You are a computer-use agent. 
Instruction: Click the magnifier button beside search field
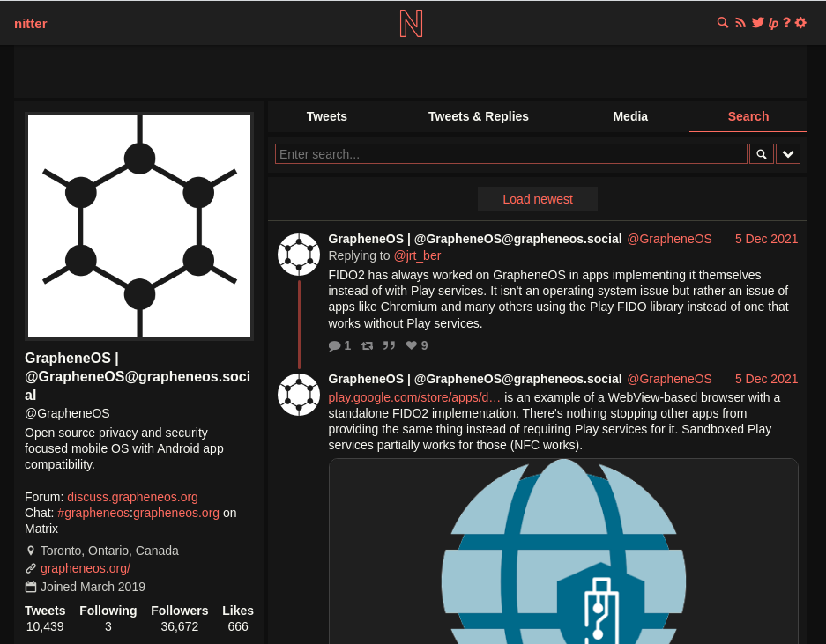coord(762,154)
